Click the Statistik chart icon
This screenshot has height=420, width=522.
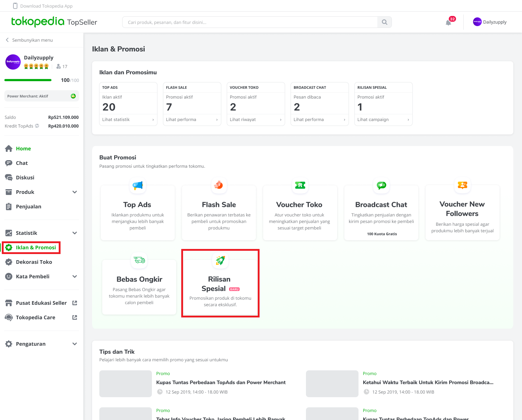point(9,233)
